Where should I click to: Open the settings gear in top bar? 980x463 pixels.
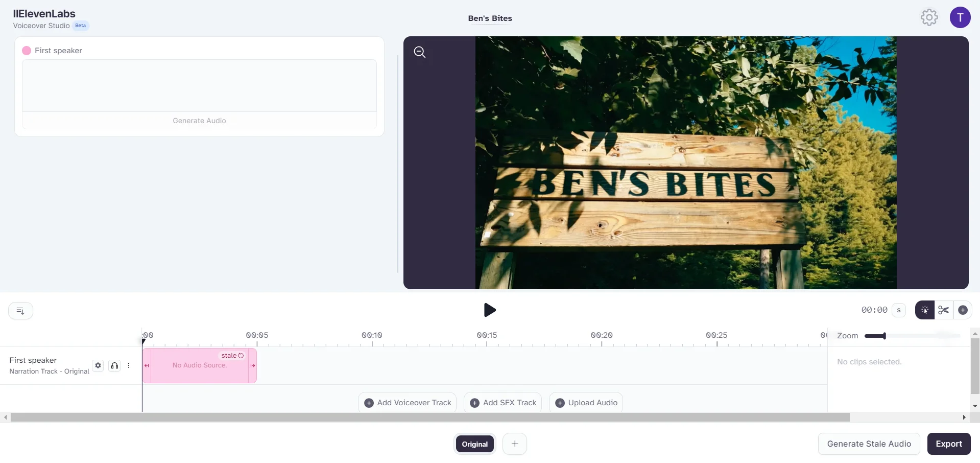(929, 17)
